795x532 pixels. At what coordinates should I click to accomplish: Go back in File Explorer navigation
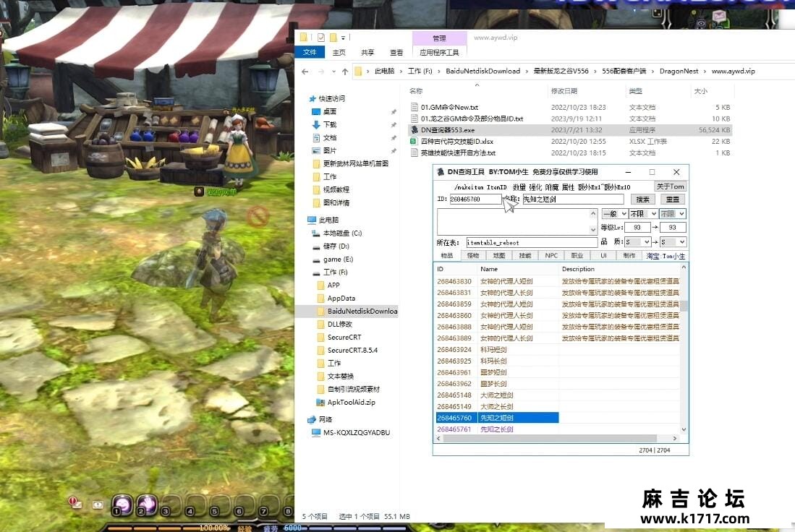click(305, 72)
